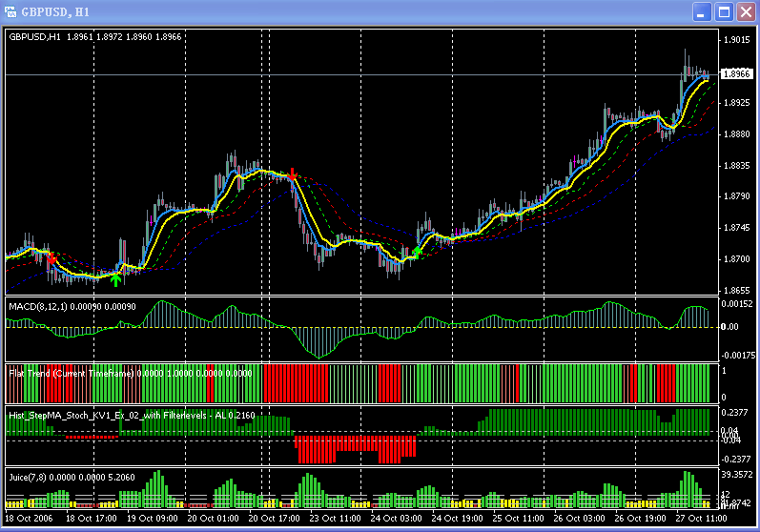
Task: Maximize the GBPUSD, H1 chart window
Action: [724, 12]
